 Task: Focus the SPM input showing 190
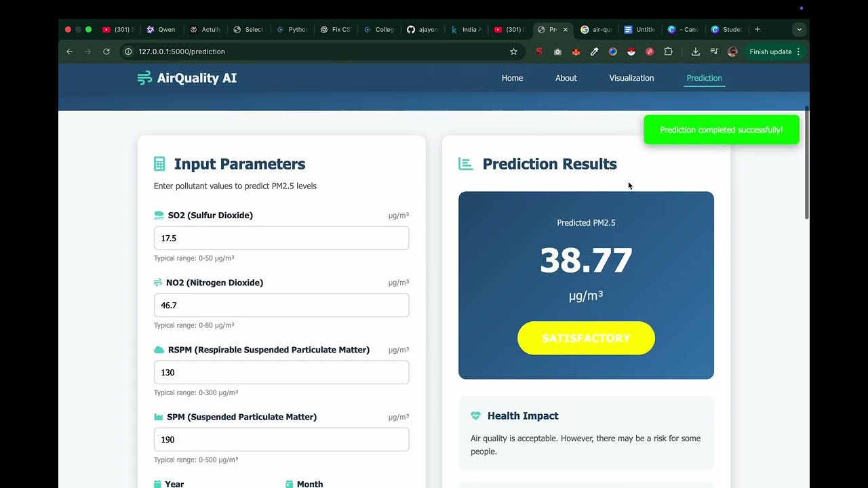[x=281, y=439]
